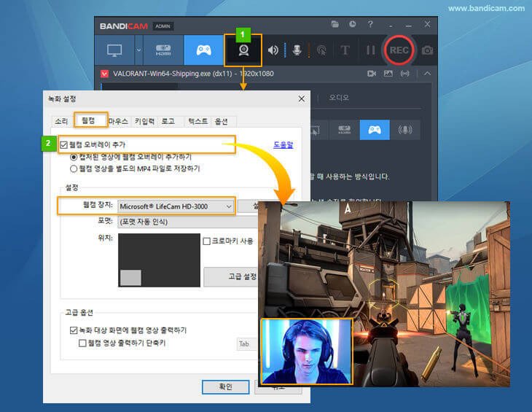Toggle microphone icon in toolbar

(297, 50)
